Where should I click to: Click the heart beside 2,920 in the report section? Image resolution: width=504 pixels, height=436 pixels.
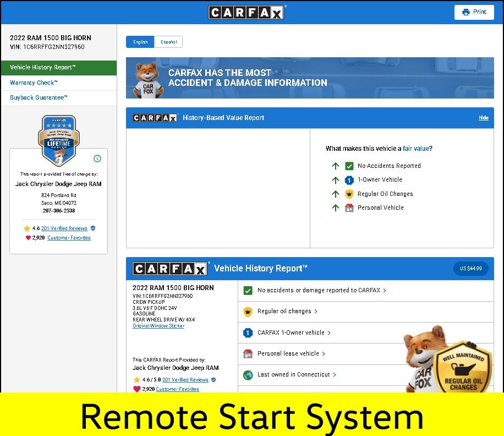[136, 389]
